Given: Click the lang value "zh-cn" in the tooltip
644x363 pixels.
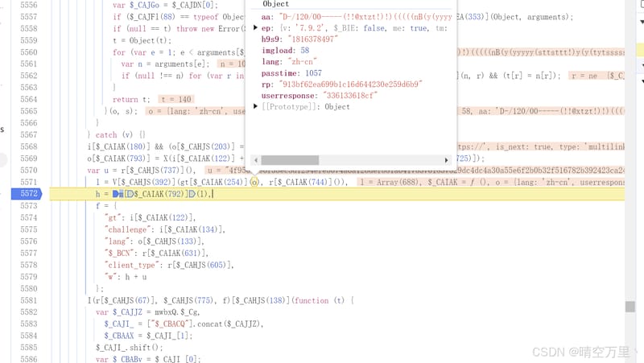Looking at the screenshot, I should click(x=303, y=62).
